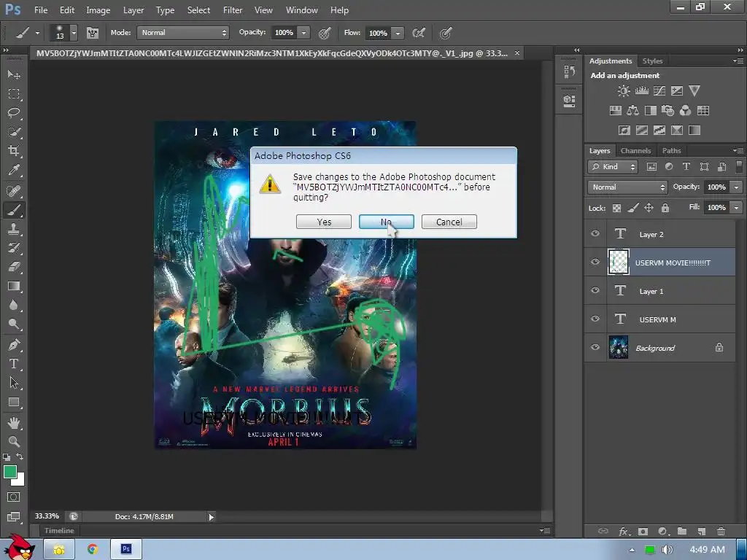Screen dimensions: 747x560
Task: Open the Layer menu
Action: (x=133, y=10)
